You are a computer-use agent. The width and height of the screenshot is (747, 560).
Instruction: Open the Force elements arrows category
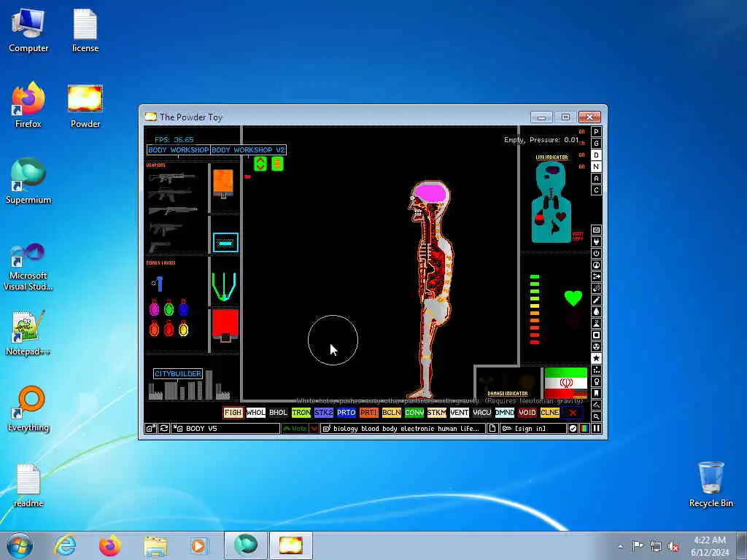[596, 276]
